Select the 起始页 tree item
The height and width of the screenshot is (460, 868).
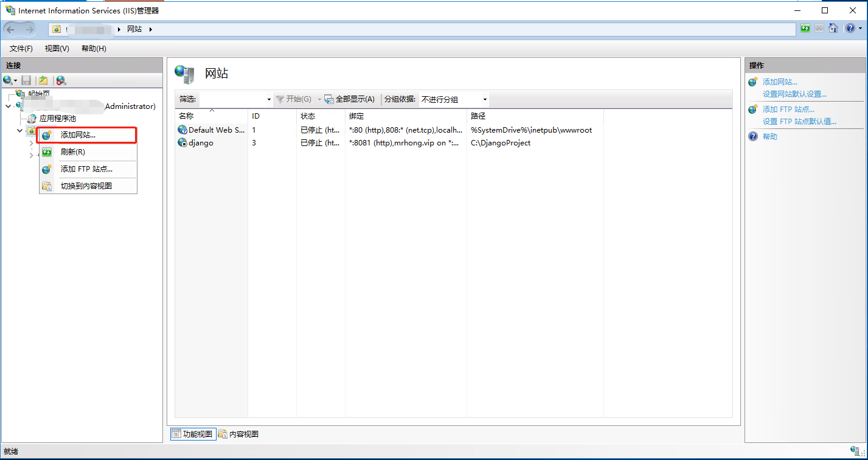tap(39, 94)
